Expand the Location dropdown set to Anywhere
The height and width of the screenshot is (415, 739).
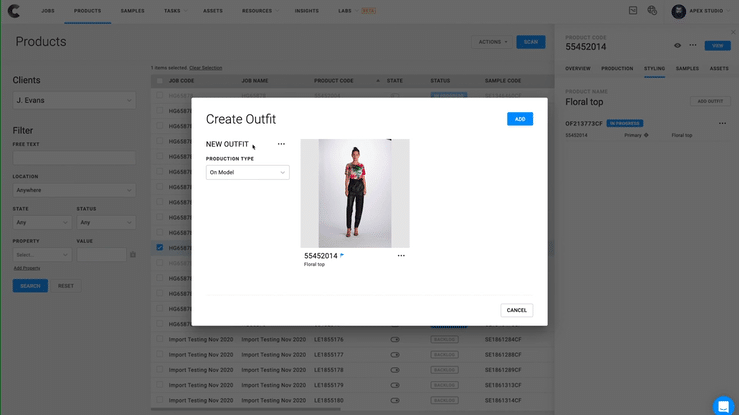(74, 189)
